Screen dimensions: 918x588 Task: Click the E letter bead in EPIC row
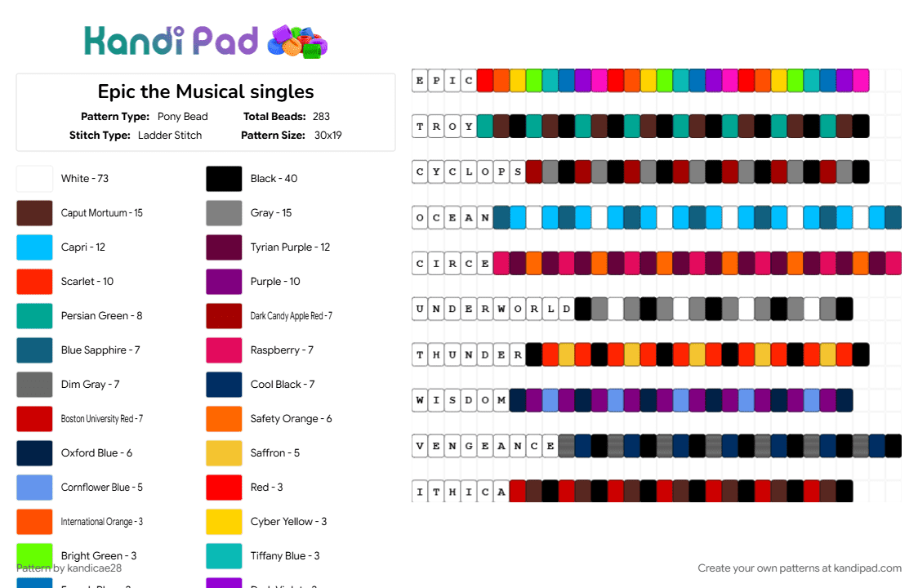420,81
